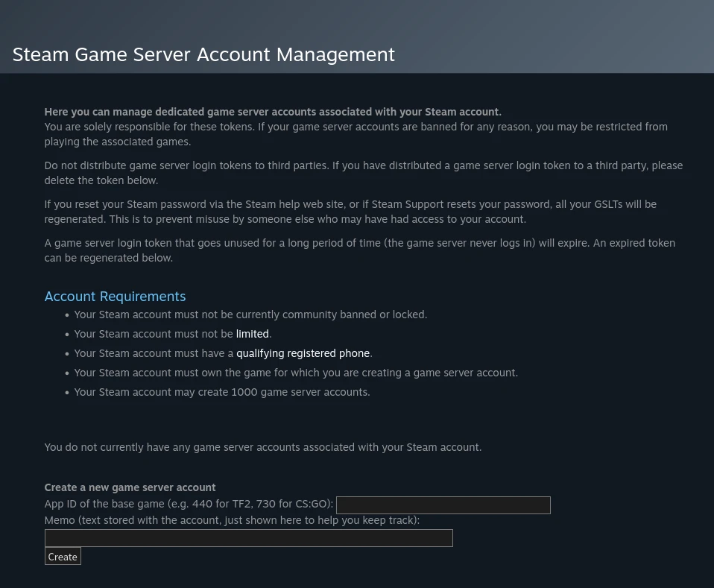Click the password reset GSLT warning paragraph
This screenshot has height=588, width=714.
(350, 212)
